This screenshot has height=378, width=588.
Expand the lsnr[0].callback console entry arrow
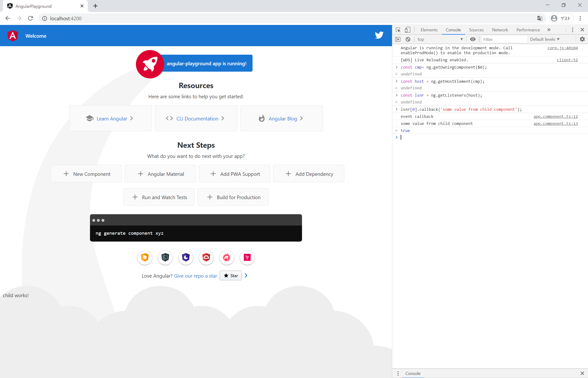[396, 109]
